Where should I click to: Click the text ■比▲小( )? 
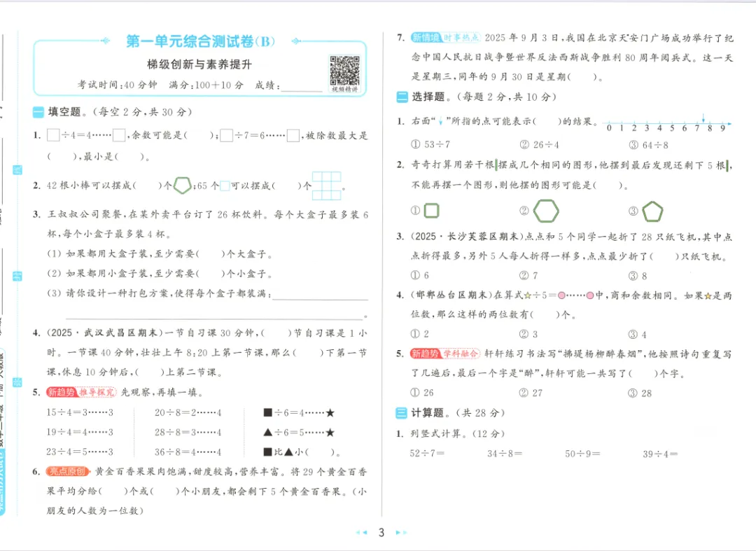tap(302, 452)
